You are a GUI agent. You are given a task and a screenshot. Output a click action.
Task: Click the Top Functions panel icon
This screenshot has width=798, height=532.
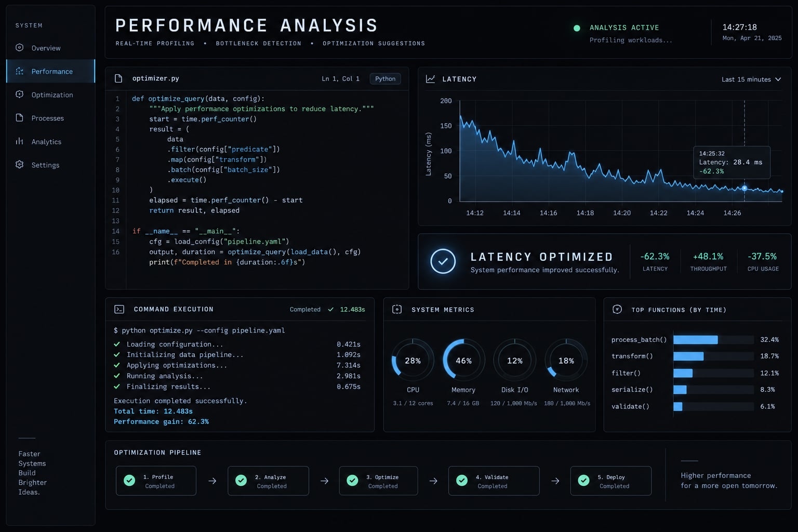pos(617,309)
